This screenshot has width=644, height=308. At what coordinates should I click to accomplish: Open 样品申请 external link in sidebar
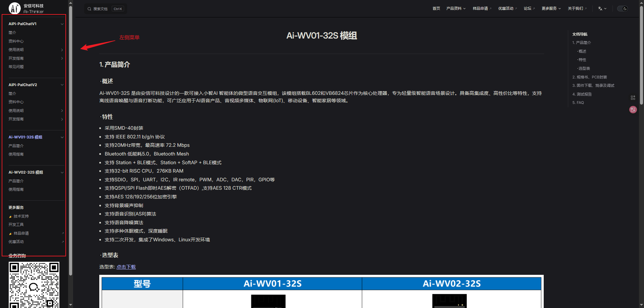[x=21, y=233]
